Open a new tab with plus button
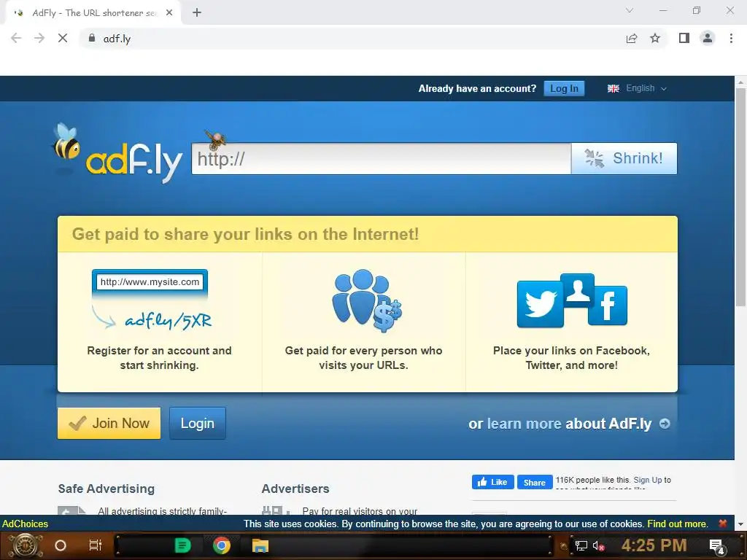The image size is (747, 560). [x=197, y=13]
